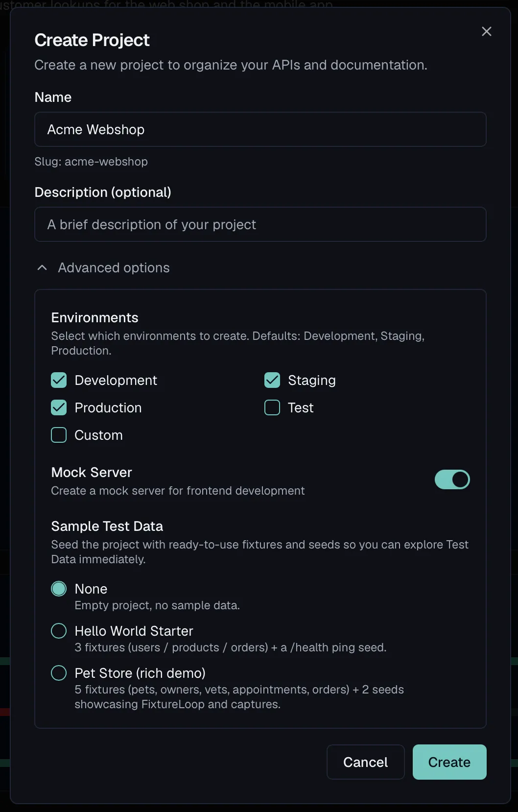The image size is (518, 812).
Task: Focus the Name input field
Action: (260, 129)
